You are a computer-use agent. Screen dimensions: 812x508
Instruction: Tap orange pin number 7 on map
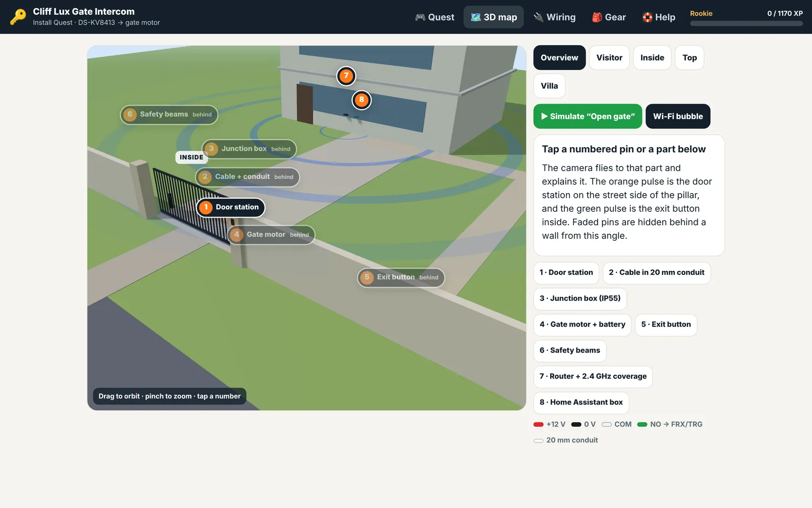tap(346, 76)
